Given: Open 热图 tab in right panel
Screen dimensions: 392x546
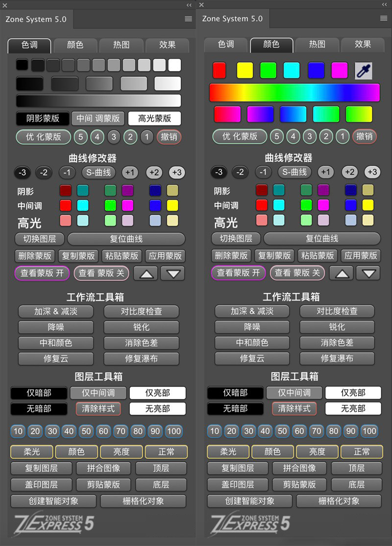Looking at the screenshot, I should [x=317, y=44].
